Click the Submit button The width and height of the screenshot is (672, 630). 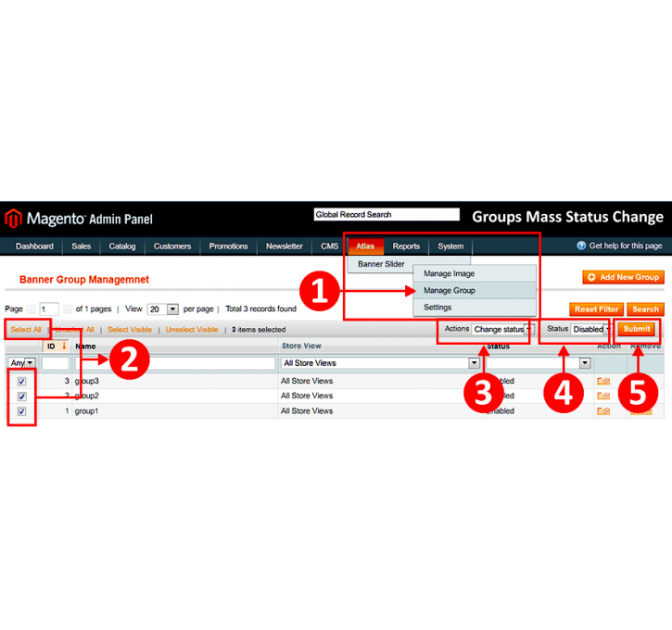point(637,329)
